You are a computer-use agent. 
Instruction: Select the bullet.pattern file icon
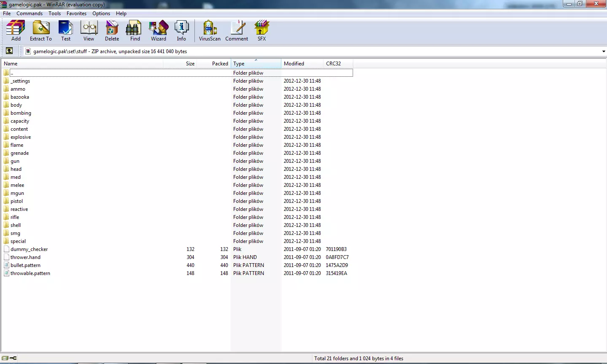click(6, 265)
